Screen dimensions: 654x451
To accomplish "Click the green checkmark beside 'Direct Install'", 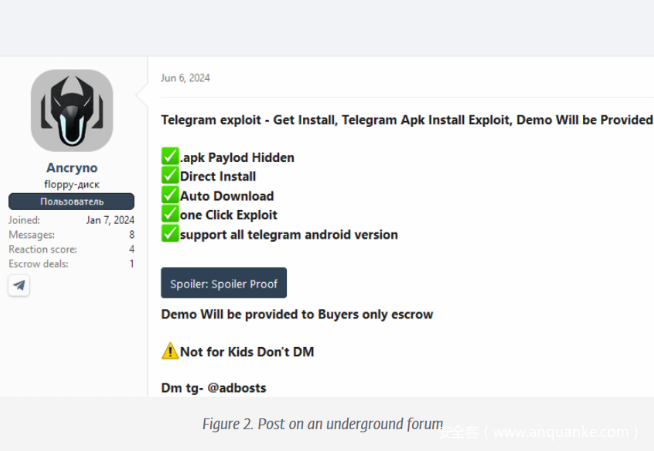I will click(170, 176).
